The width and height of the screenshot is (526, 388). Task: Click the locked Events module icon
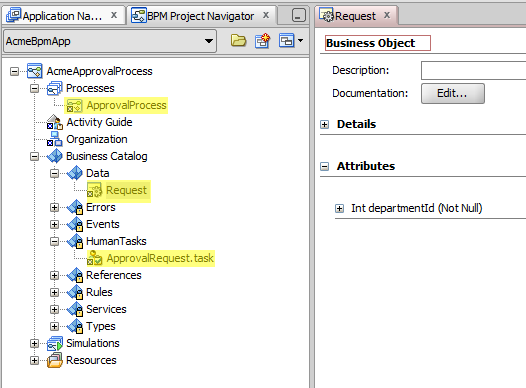(x=74, y=224)
